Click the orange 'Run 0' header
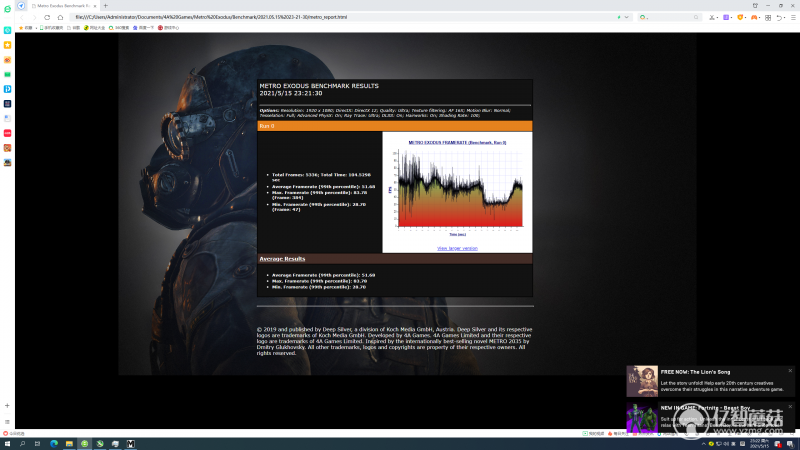Screen dimensions: 800x450 [395, 126]
